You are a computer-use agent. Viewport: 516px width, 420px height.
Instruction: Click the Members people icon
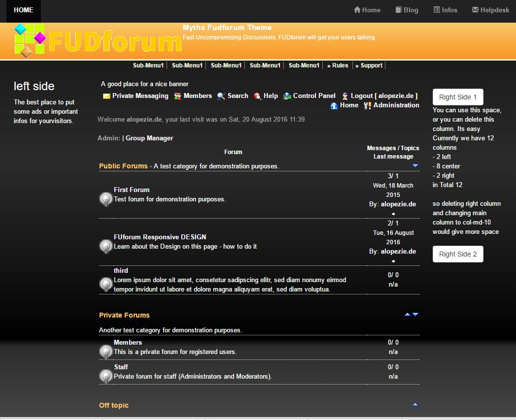[x=177, y=97]
